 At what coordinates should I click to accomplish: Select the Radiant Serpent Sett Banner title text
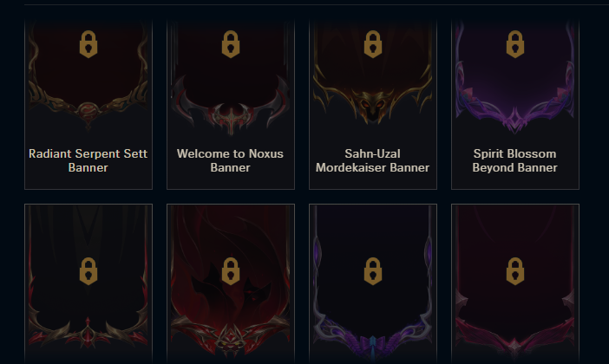coord(88,160)
